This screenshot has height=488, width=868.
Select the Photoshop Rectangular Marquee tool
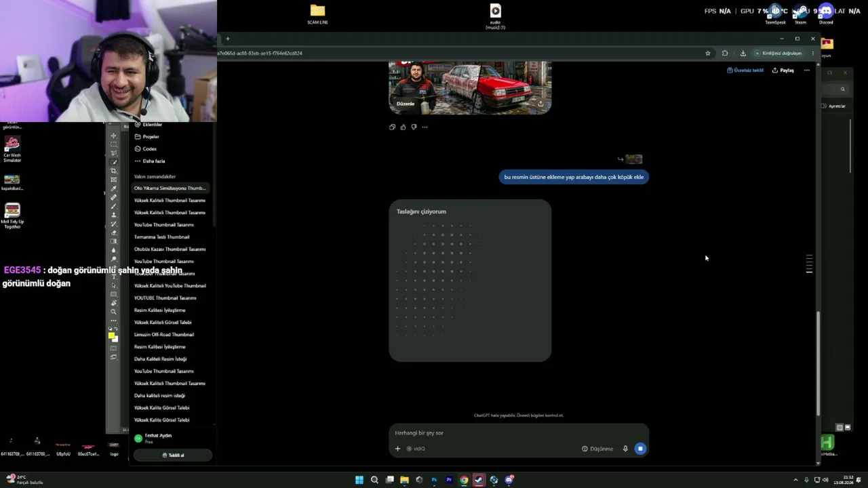click(113, 144)
